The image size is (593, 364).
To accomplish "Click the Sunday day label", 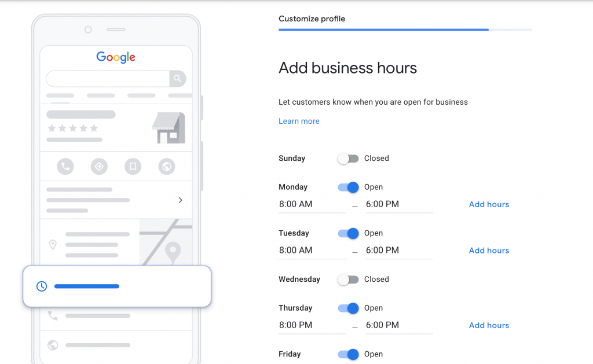I will (292, 159).
